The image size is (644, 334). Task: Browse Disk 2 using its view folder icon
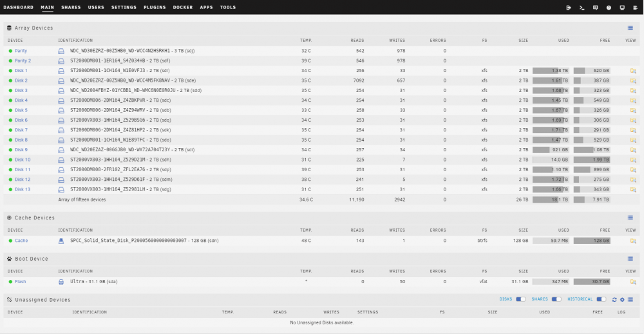(x=633, y=80)
